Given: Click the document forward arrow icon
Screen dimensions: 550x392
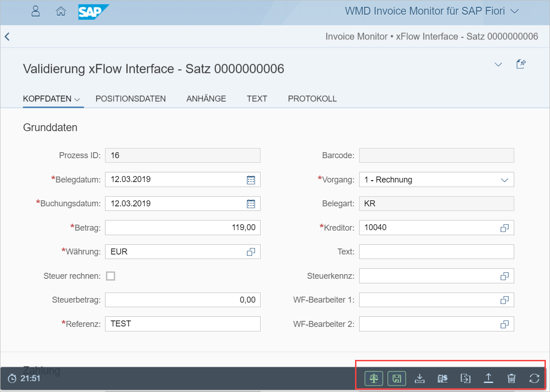Looking at the screenshot, I should tap(466, 379).
